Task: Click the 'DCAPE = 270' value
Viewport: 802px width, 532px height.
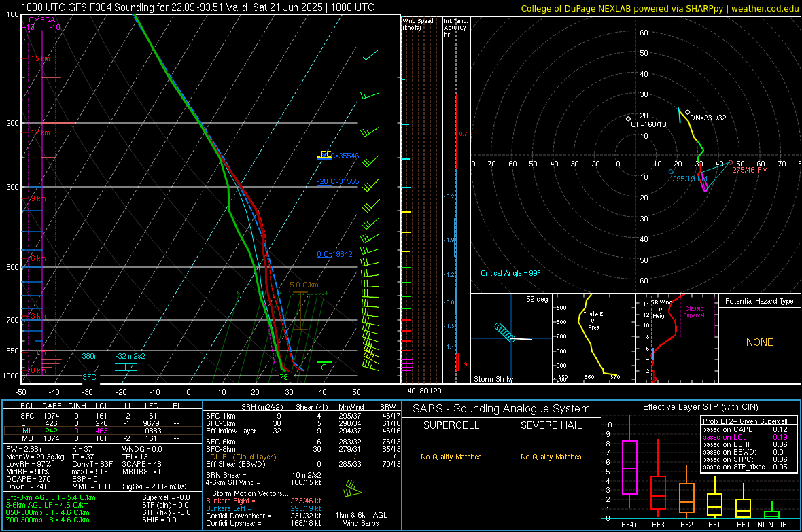Action: (x=28, y=479)
